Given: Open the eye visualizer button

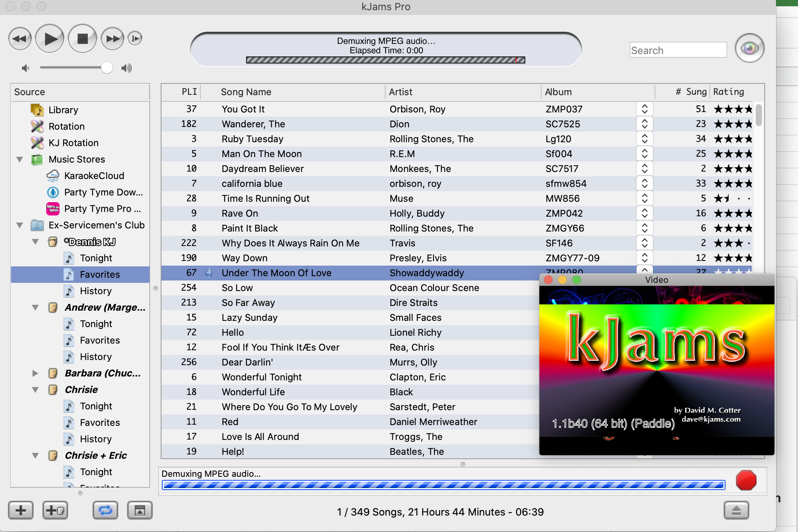Looking at the screenshot, I should [749, 49].
